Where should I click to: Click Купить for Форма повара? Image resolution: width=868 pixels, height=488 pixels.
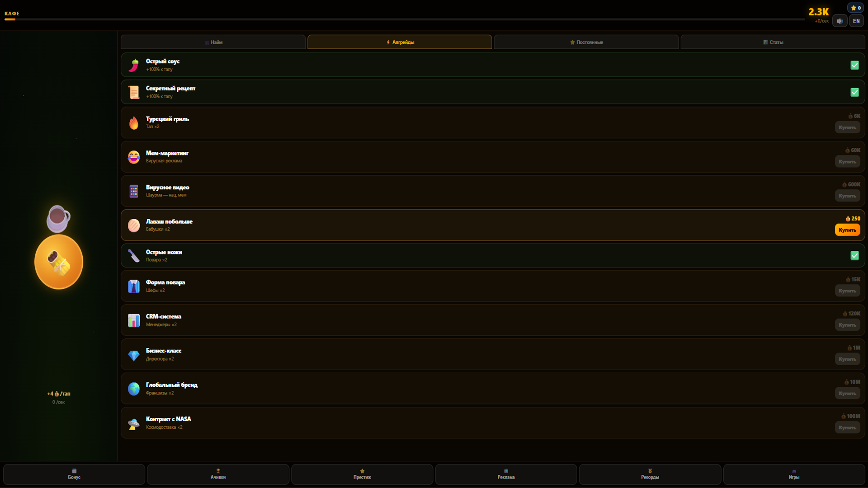(x=847, y=291)
